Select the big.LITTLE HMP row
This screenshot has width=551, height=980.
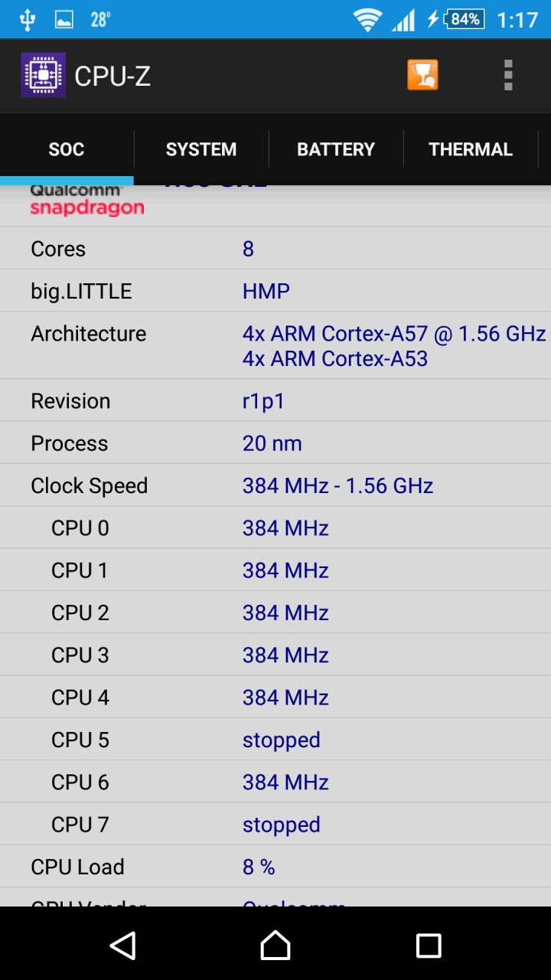[x=275, y=291]
